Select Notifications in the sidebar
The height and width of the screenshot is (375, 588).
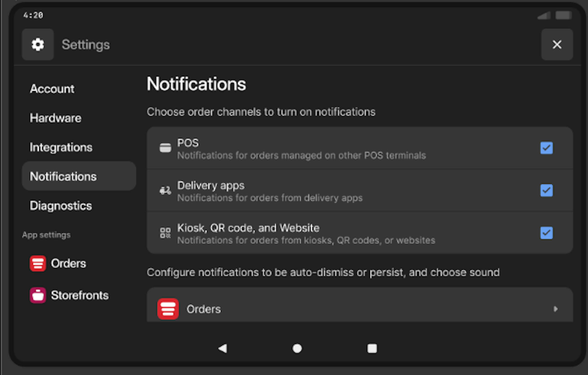[79, 176]
